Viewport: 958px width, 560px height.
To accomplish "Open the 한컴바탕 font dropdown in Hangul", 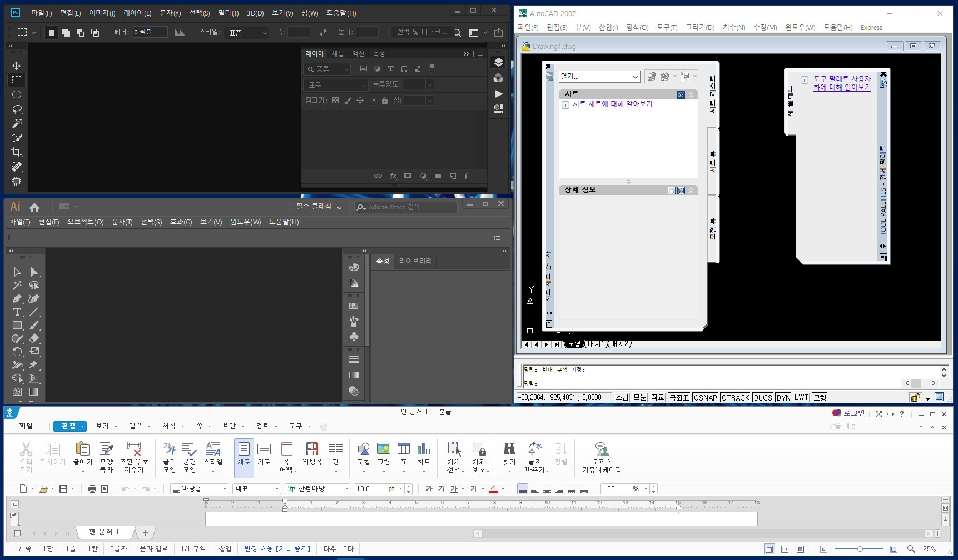I will (317, 489).
